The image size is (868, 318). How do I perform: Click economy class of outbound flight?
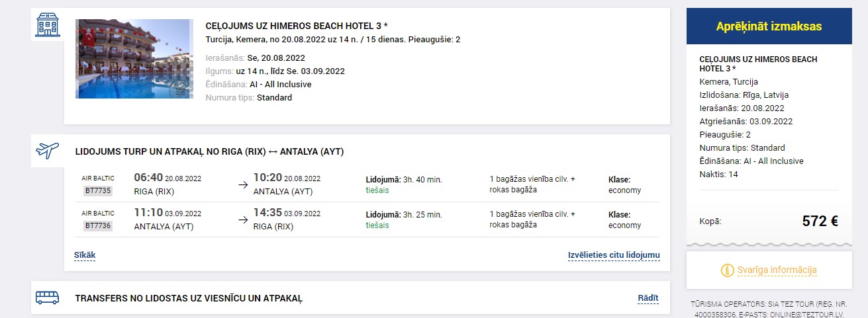pyautogui.click(x=625, y=190)
